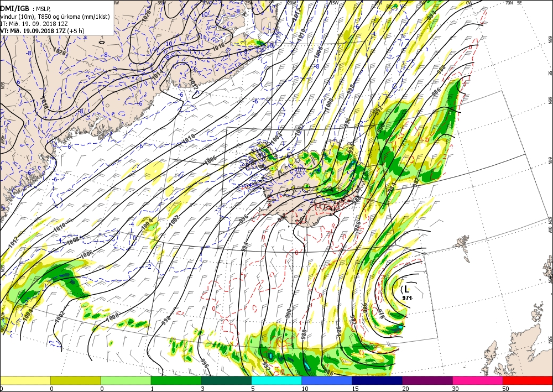The image size is (553, 392).
Task: Click legend value '5' under color bar
Action: (x=253, y=389)
